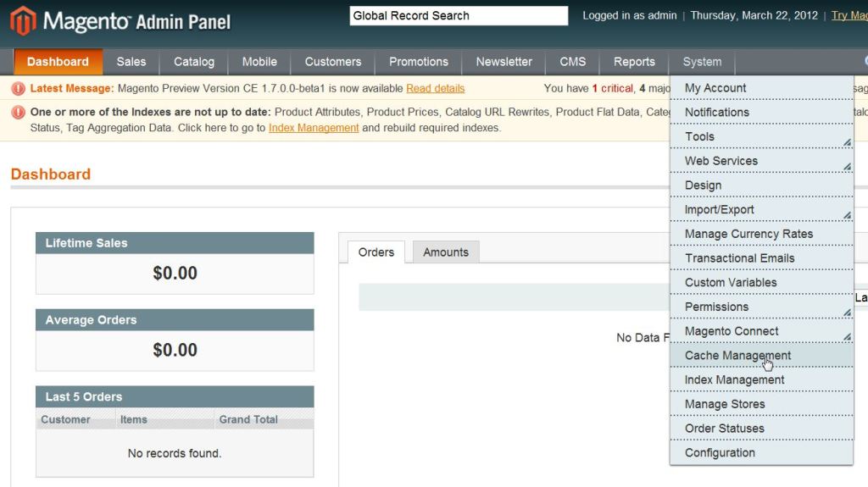Image resolution: width=868 pixels, height=487 pixels.
Task: Expand the Permissions submenu arrow
Action: [x=847, y=313]
